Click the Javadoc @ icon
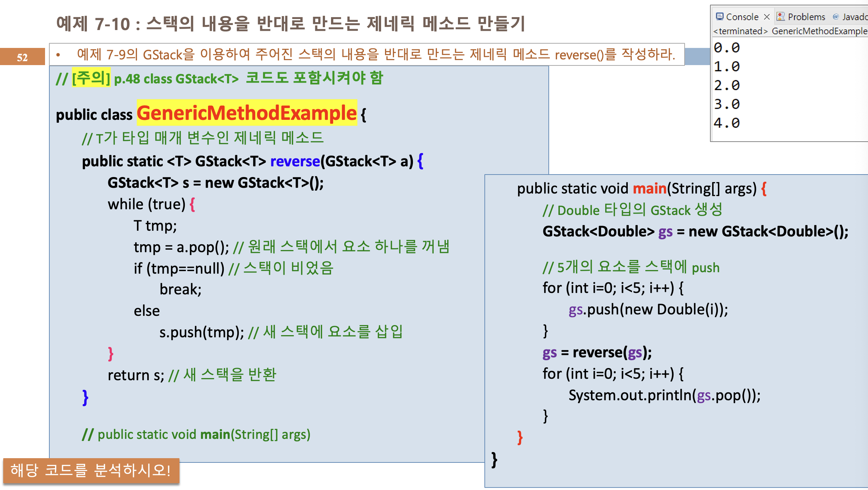 click(x=835, y=16)
